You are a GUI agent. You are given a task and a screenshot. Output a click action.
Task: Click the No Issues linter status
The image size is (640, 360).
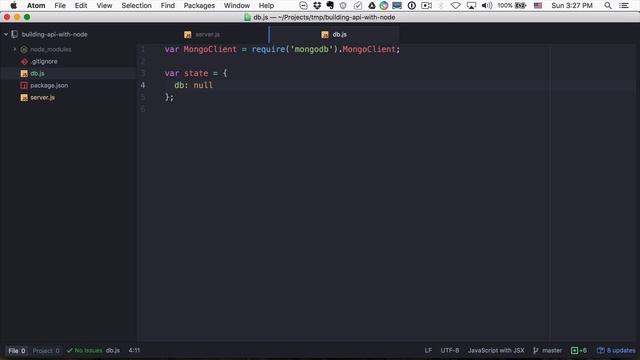point(84,350)
